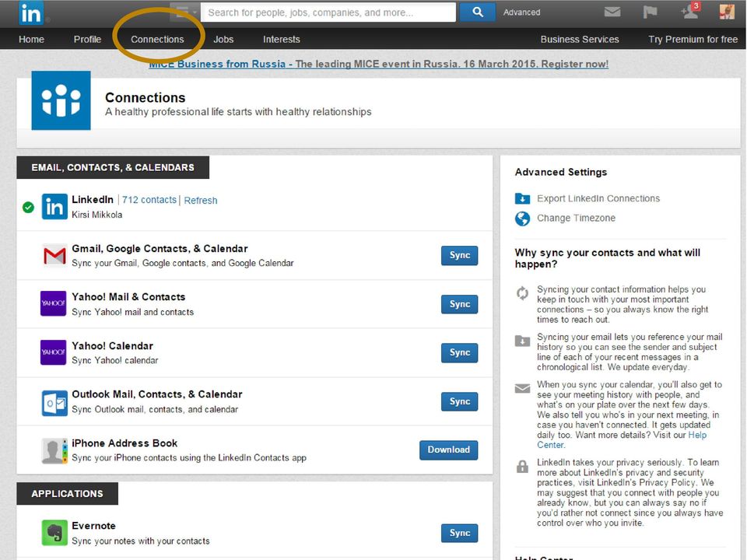This screenshot has height=560, width=747.
Task: Click the blue search magnifier button
Action: [477, 12]
